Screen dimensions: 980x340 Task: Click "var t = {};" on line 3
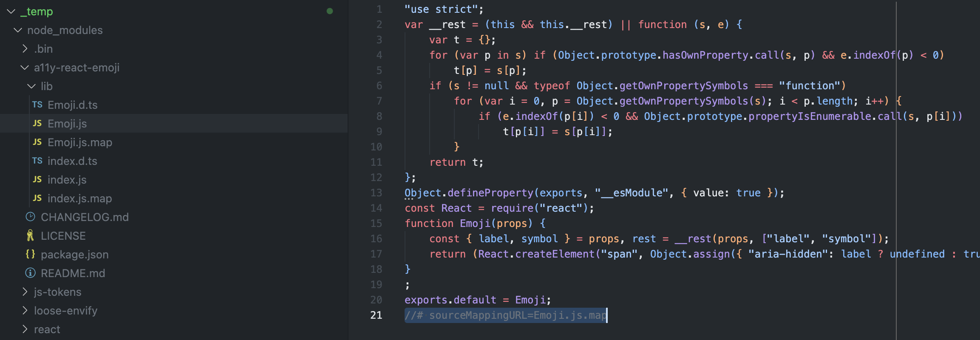point(462,40)
